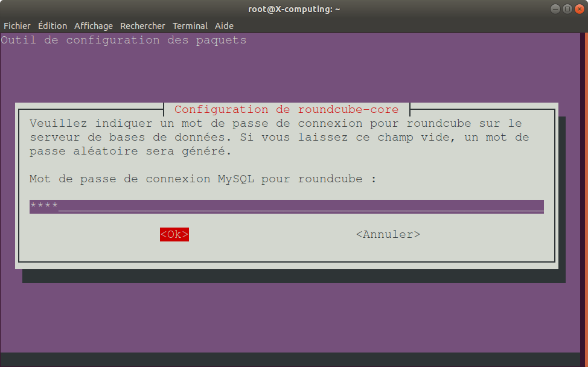The image size is (588, 367).
Task: Open the Affichage menu
Action: [x=94, y=26]
